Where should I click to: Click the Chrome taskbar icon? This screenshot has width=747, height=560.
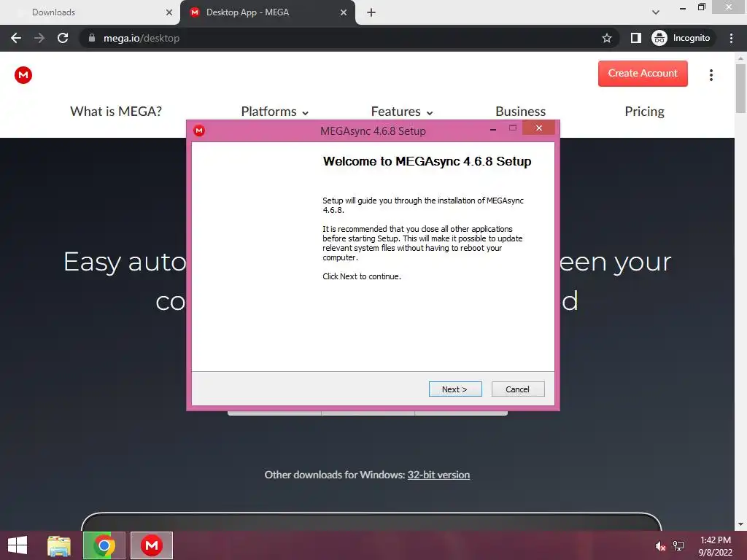[x=104, y=545]
